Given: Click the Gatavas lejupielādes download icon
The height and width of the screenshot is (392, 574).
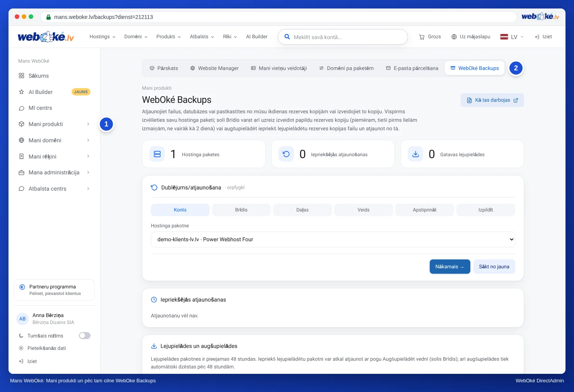Looking at the screenshot, I should [x=415, y=154].
